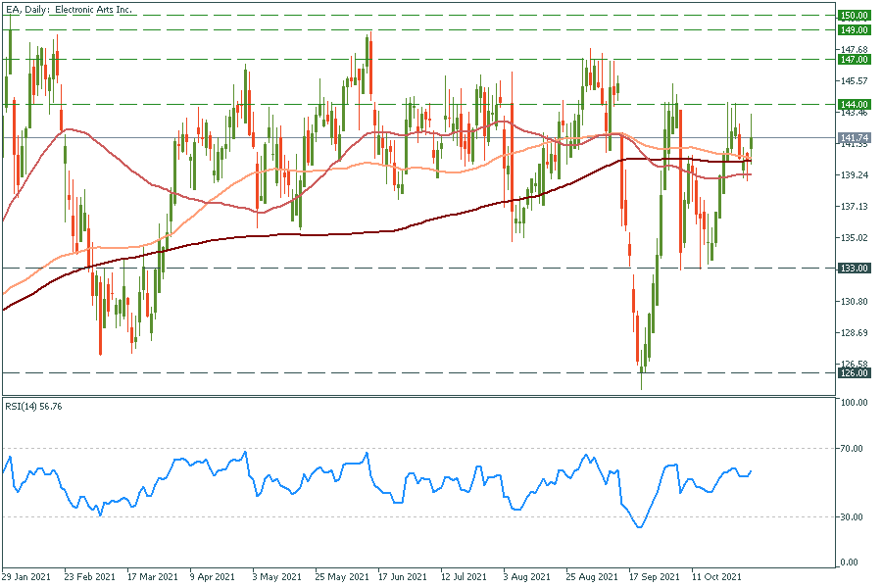Select the 150.00 price level label
Viewport: 882px width, 588px height.
point(856,16)
